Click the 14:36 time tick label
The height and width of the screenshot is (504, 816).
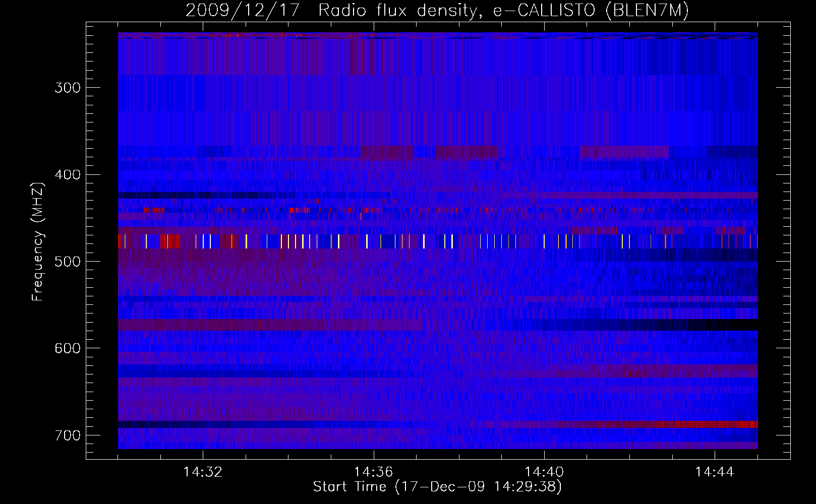point(373,472)
